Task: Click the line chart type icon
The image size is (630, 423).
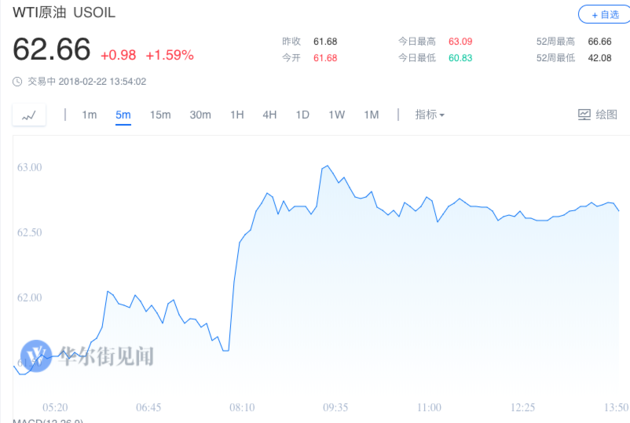Action: pyautogui.click(x=29, y=115)
